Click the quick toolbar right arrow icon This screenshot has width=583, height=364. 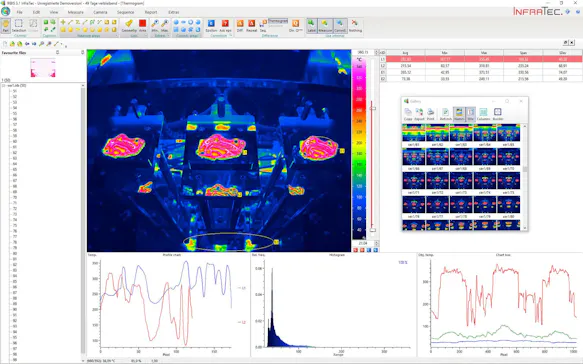coord(34,44)
